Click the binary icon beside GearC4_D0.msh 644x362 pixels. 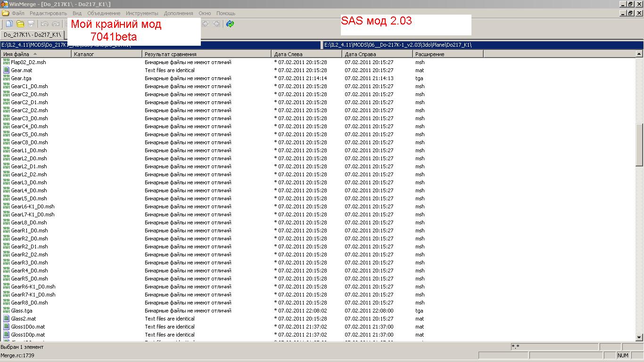pos(7,126)
